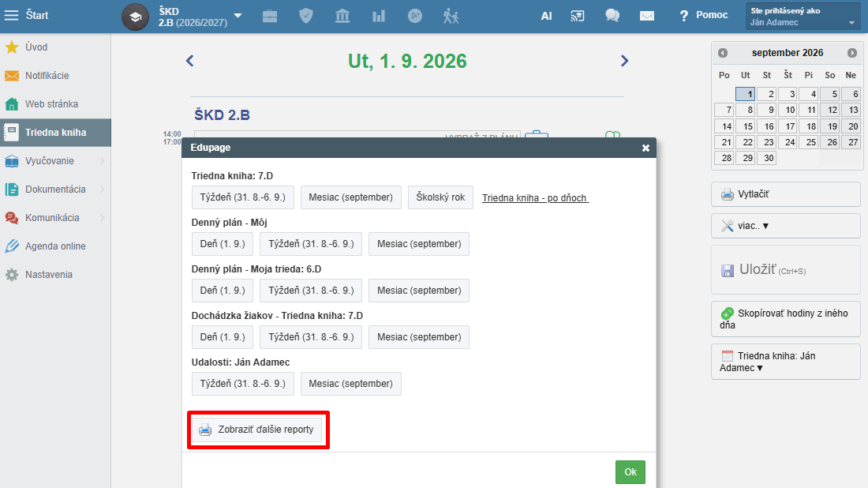Go to next day arrow

[x=624, y=61]
